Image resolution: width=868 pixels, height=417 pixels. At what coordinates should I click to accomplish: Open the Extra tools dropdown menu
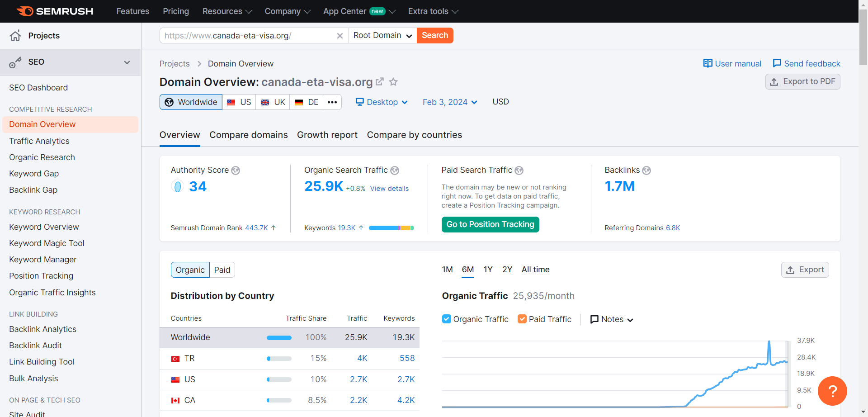pyautogui.click(x=433, y=11)
